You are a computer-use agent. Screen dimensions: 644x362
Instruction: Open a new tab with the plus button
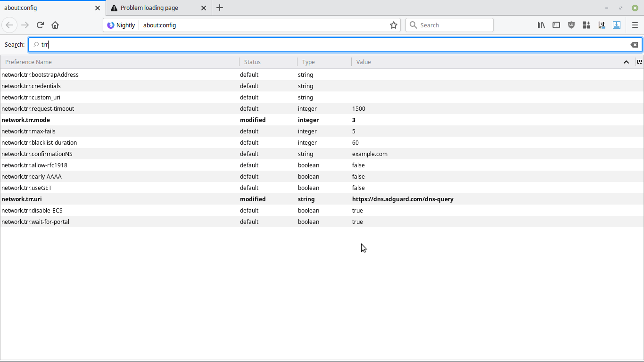coord(220,8)
